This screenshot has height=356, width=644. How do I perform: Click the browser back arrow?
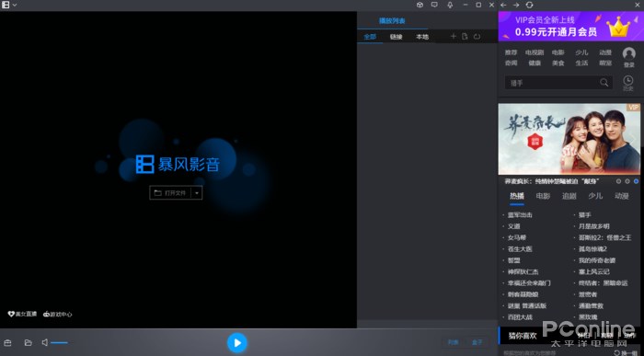point(503,5)
